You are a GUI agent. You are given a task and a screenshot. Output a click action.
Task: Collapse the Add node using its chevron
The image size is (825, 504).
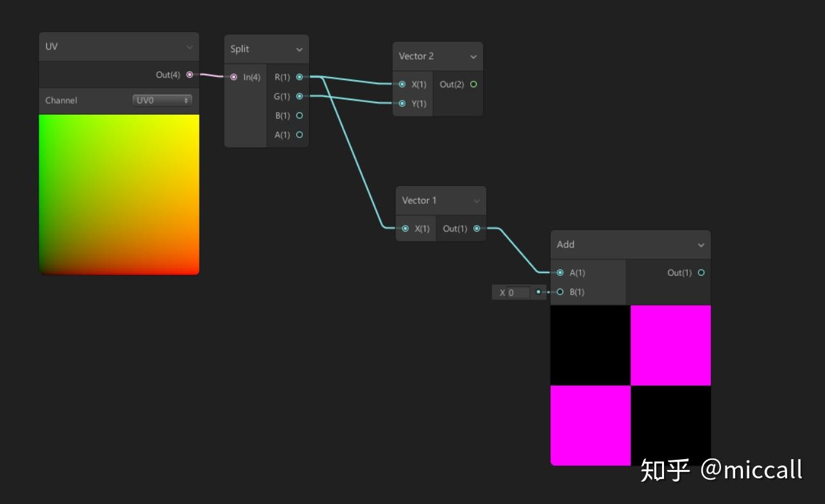click(x=702, y=244)
